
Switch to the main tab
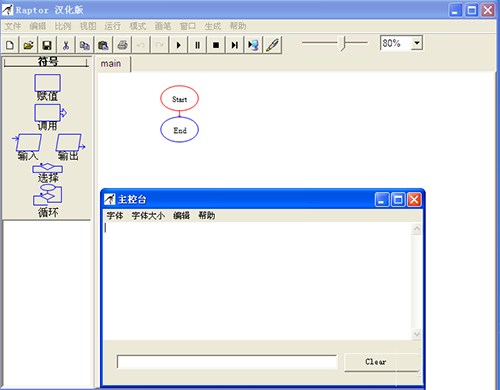point(111,64)
